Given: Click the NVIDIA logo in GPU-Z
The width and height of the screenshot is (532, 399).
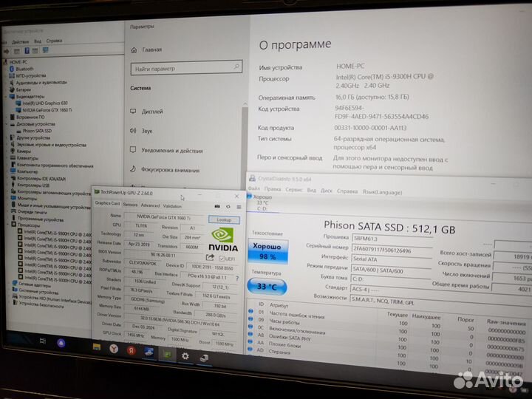Looking at the screenshot, I should pos(224,242).
